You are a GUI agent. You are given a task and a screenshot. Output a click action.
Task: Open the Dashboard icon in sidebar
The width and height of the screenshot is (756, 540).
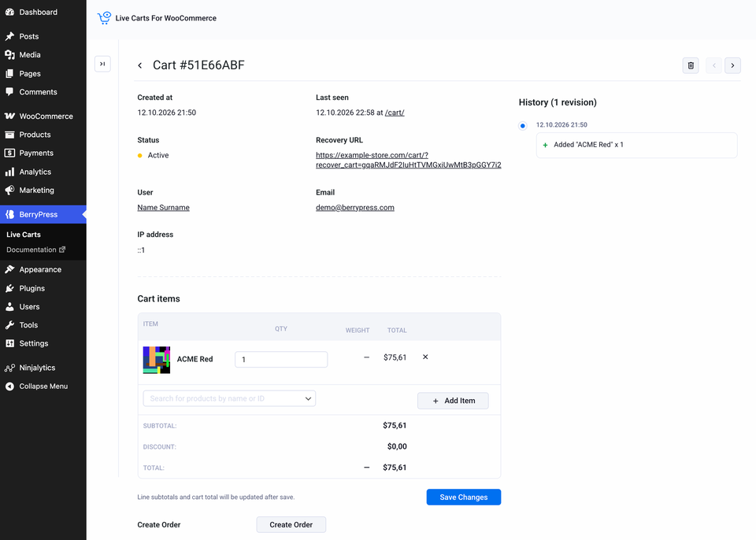9,12
